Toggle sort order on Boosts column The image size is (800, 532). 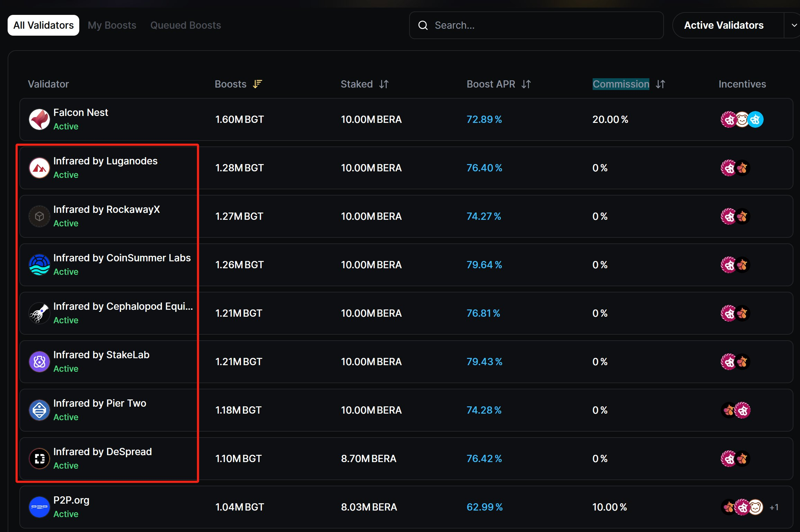(x=257, y=84)
